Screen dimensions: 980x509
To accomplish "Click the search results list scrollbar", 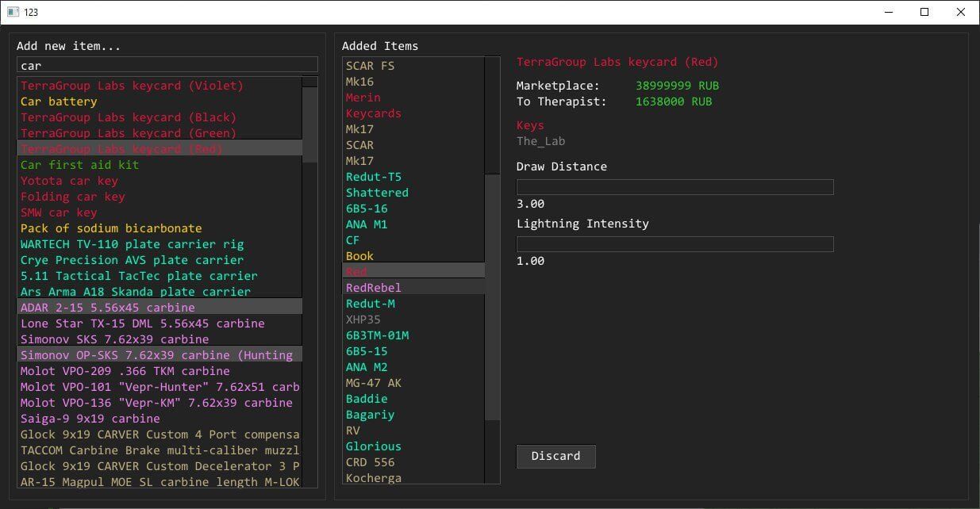I will coord(309,123).
